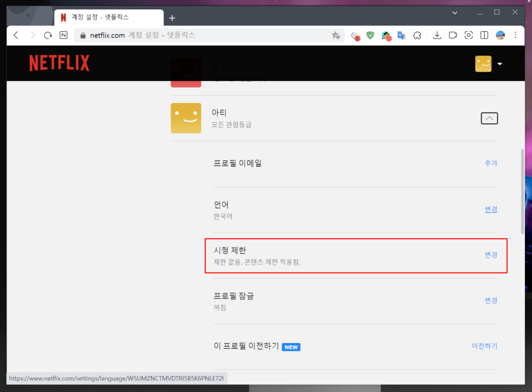Click the colorful avatar extension icon
The image size is (532, 392).
(386, 36)
